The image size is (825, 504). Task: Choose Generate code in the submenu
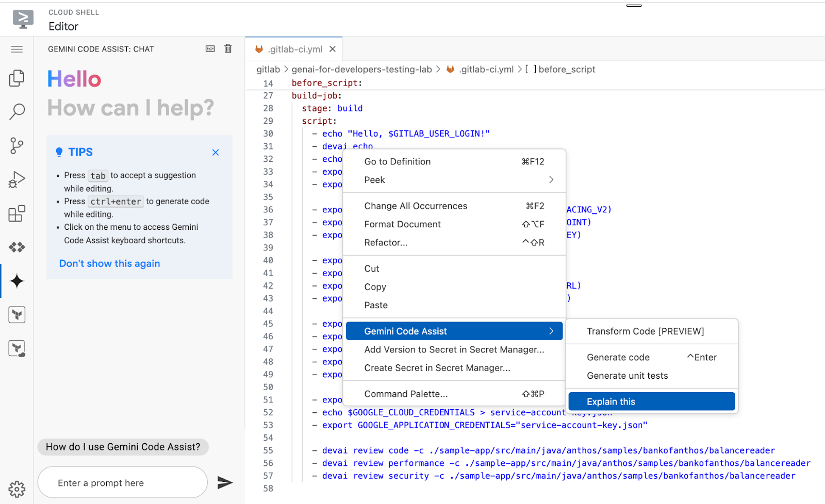pyautogui.click(x=652, y=358)
